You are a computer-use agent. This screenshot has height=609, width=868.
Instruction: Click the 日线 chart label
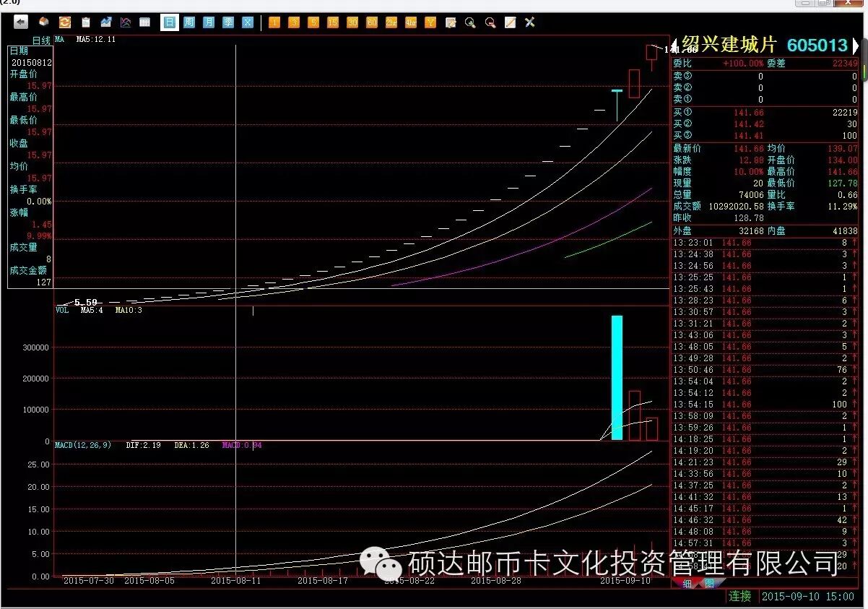[x=41, y=42]
